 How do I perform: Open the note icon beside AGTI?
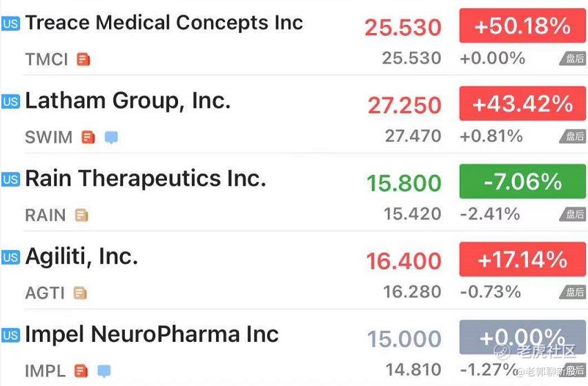pyautogui.click(x=80, y=293)
